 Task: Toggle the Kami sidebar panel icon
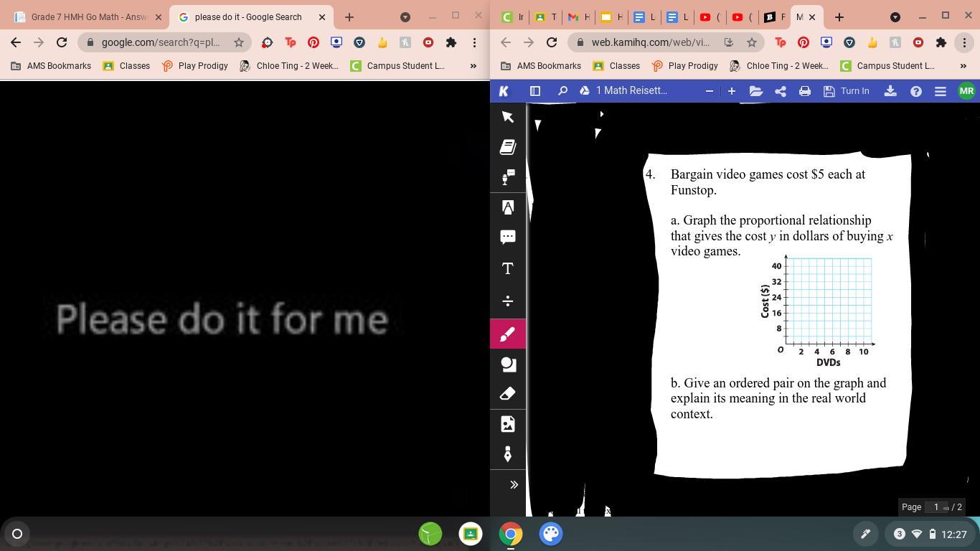(x=534, y=91)
